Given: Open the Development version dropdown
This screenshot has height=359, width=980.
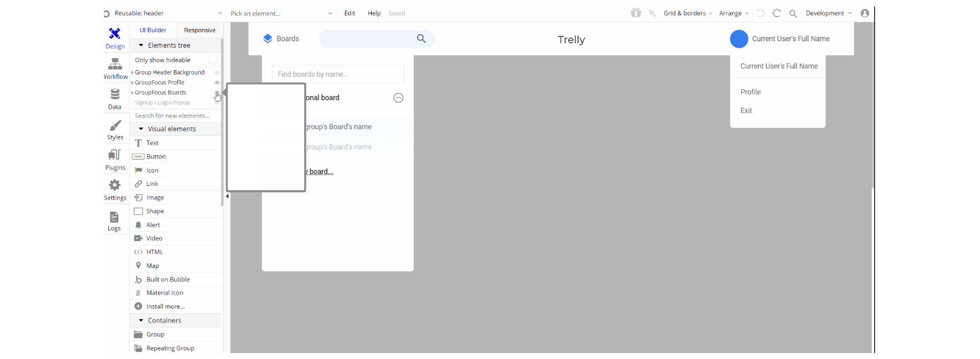Looking at the screenshot, I should coord(828,13).
